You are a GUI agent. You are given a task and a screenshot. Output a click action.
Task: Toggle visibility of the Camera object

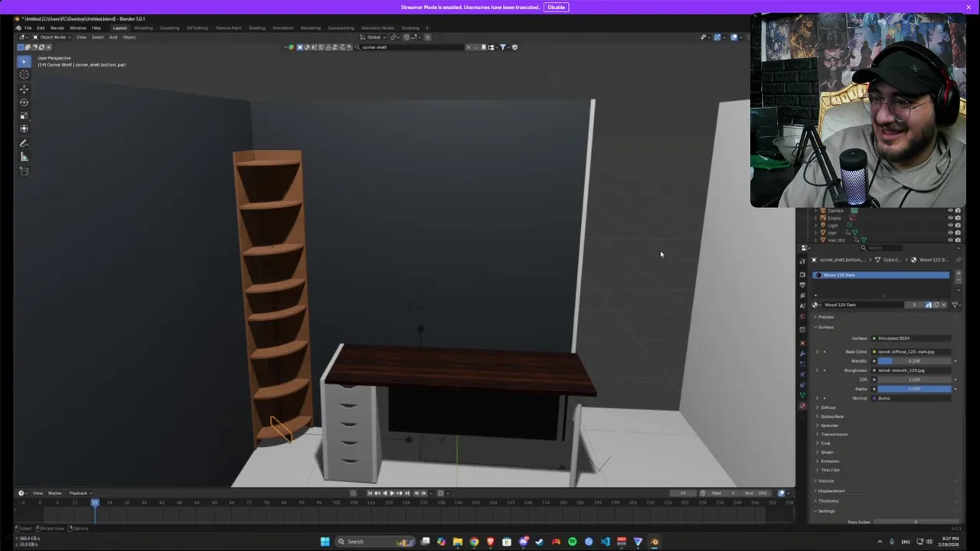pyautogui.click(x=950, y=210)
